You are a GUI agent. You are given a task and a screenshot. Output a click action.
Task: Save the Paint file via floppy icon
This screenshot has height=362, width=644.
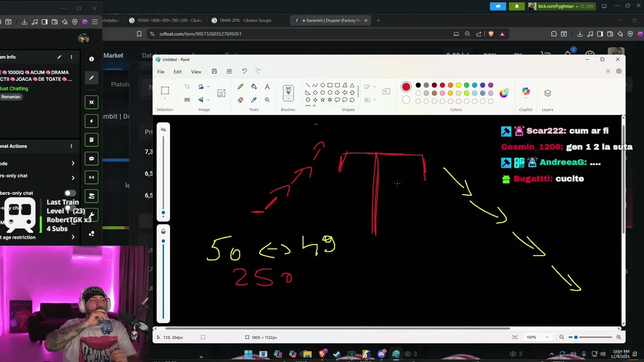point(214,71)
